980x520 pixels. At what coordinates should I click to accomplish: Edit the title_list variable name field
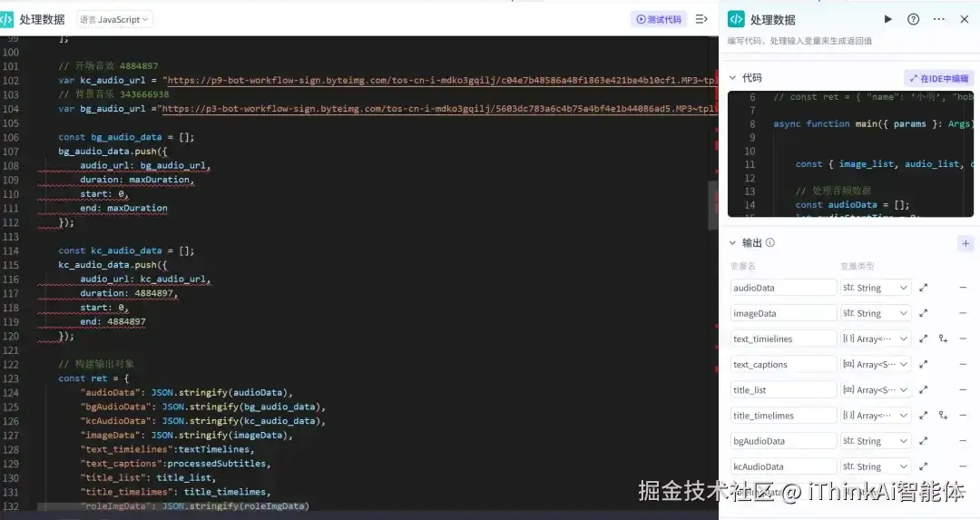(783, 390)
